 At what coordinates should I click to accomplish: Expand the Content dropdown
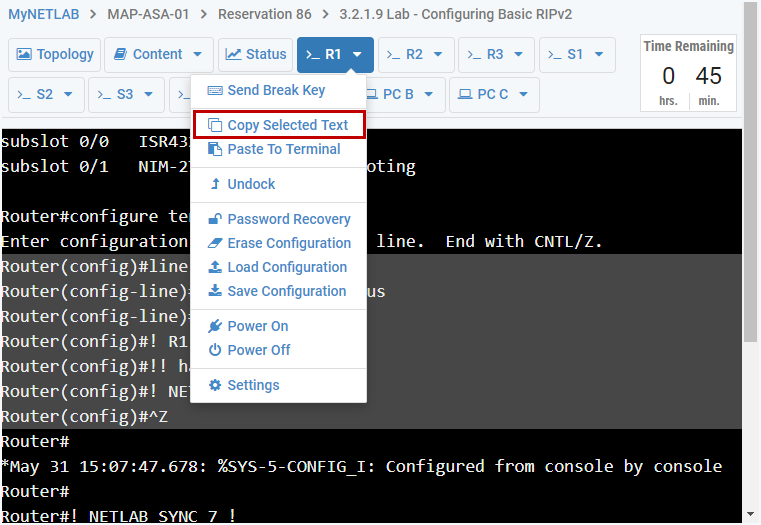(x=158, y=55)
